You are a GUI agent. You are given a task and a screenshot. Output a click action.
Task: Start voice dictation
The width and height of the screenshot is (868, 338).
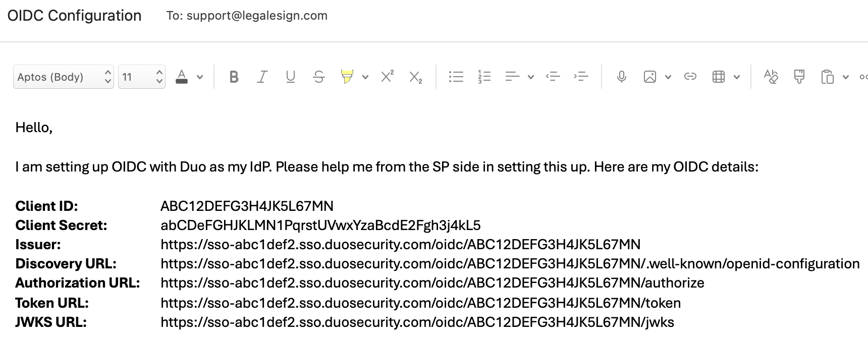tap(621, 77)
